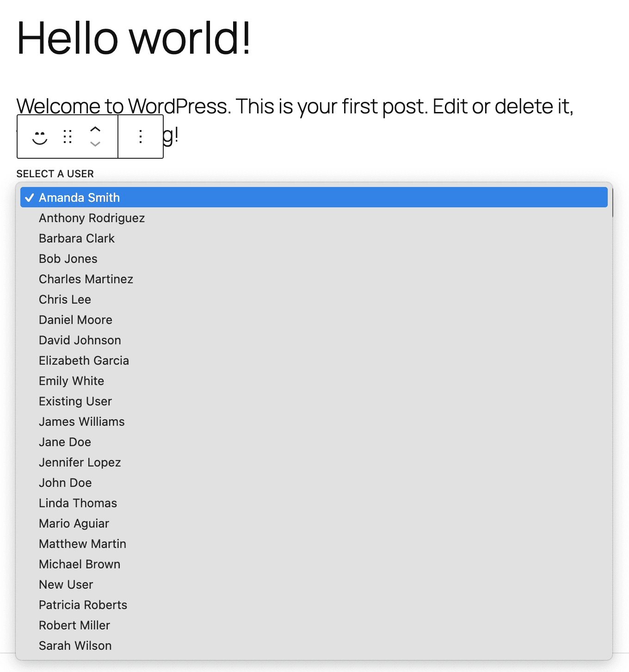Click the Welcome to WordPress paragraph text
The width and height of the screenshot is (629, 672).
tap(370, 106)
